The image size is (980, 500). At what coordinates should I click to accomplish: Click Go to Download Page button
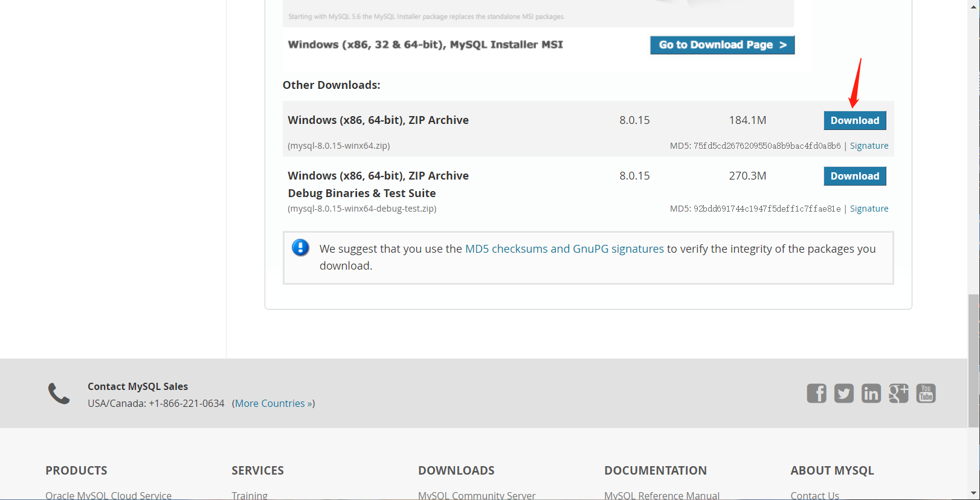722,45
